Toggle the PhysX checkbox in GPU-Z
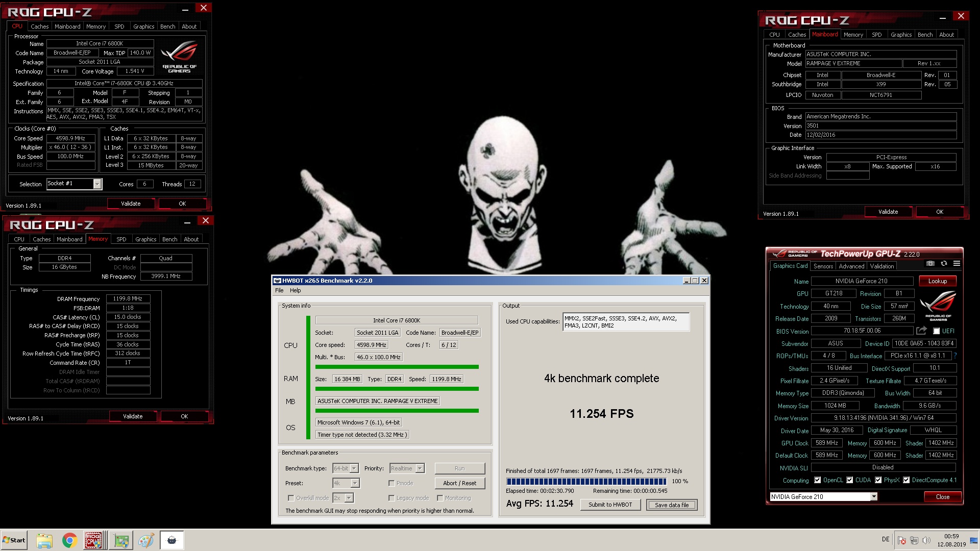Viewport: 980px width, 551px height. pyautogui.click(x=878, y=480)
